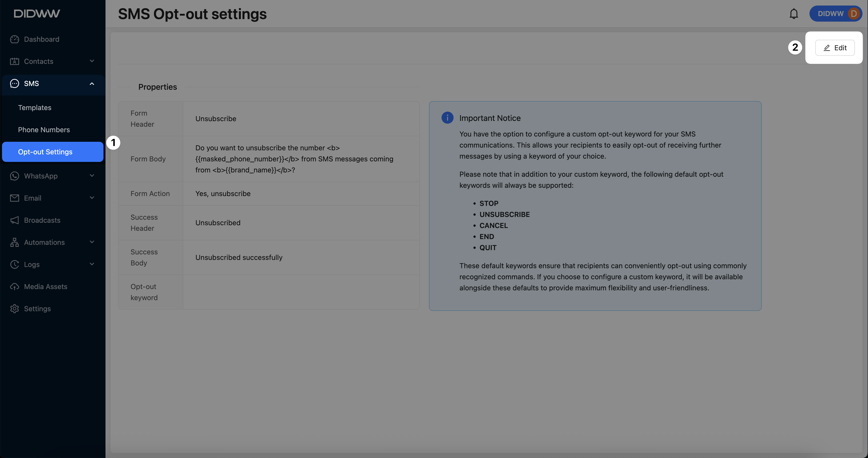Click the Dashboard gauge icon
This screenshot has width=868, height=458.
pos(15,39)
